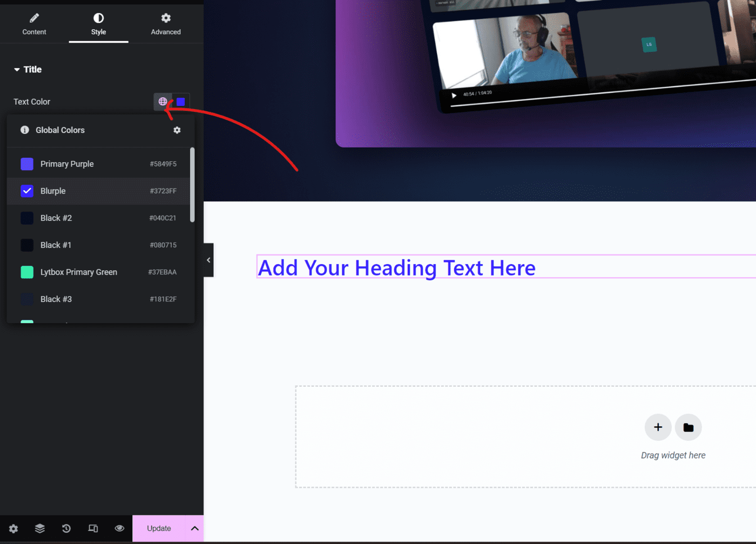The width and height of the screenshot is (756, 544).
Task: Open revision history
Action: click(x=66, y=528)
